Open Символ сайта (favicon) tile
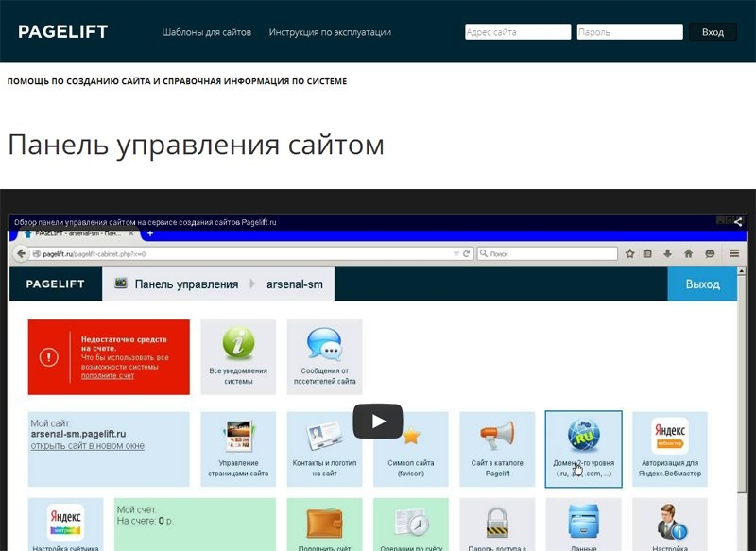 point(411,449)
